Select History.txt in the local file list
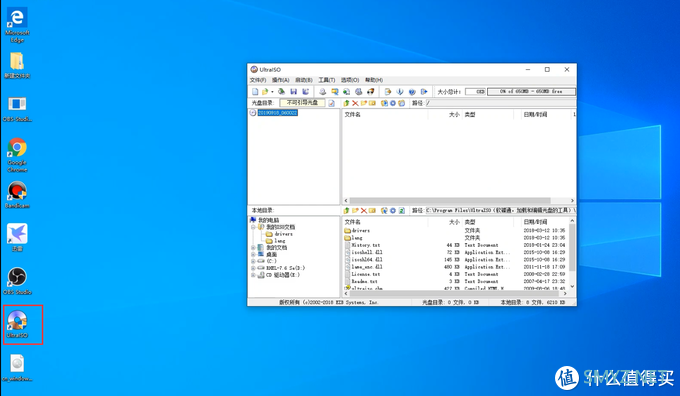The width and height of the screenshot is (680, 396). pyautogui.click(x=366, y=245)
